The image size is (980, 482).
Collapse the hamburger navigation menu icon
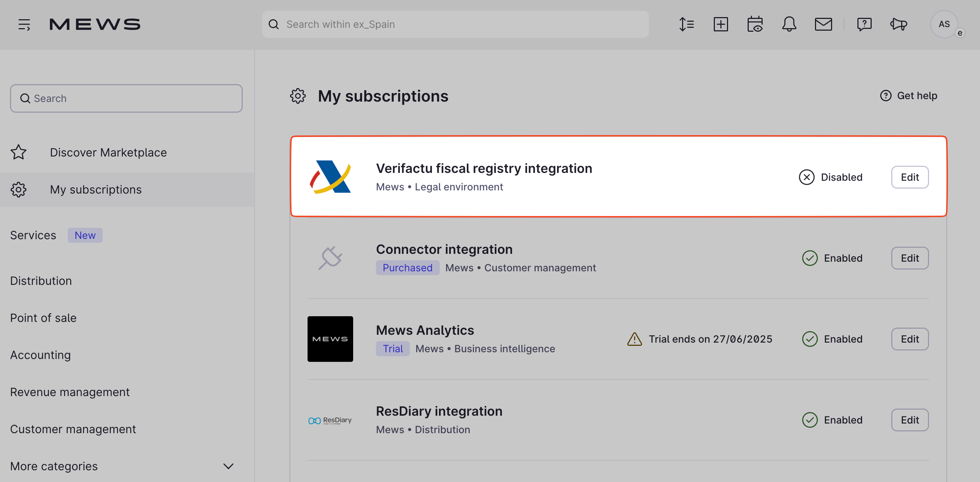point(24,24)
